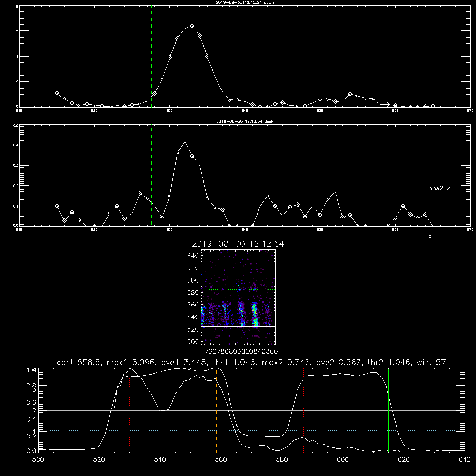This screenshot has width=476, height=476.
Task: Click the 600 x-axis label of bottom plot
Action: (x=343, y=460)
